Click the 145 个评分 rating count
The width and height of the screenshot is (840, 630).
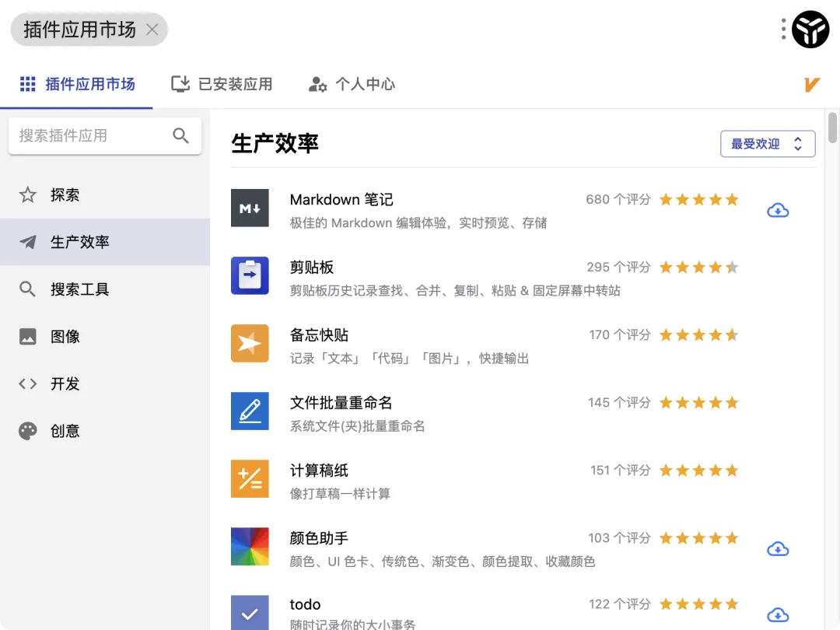click(619, 402)
